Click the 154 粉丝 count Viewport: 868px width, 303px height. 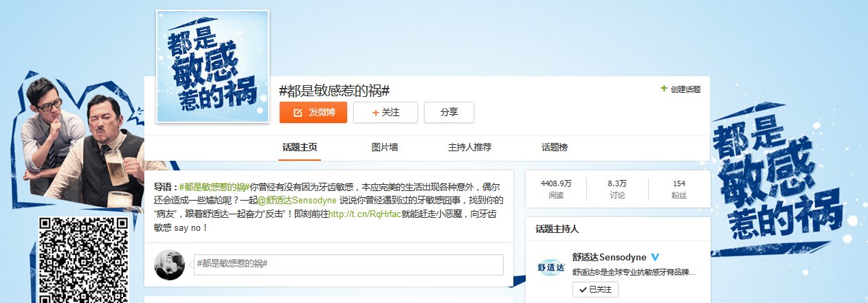[679, 189]
